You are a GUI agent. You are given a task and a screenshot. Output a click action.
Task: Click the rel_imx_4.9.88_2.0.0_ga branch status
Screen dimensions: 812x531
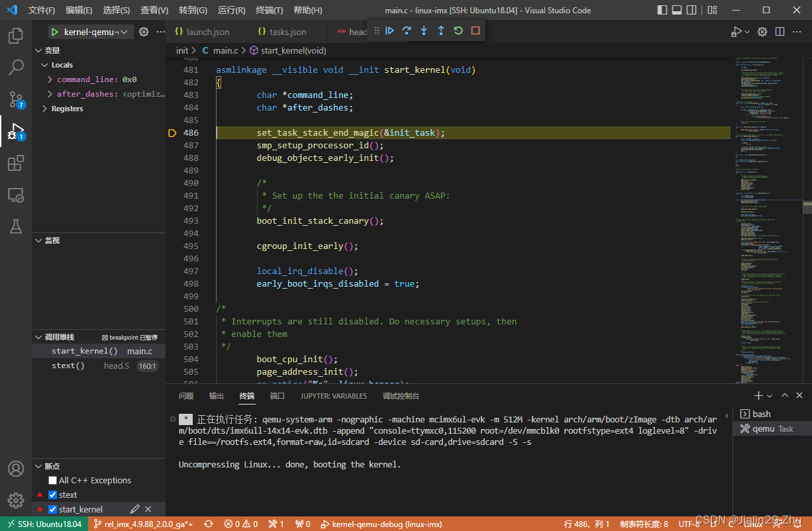point(142,524)
